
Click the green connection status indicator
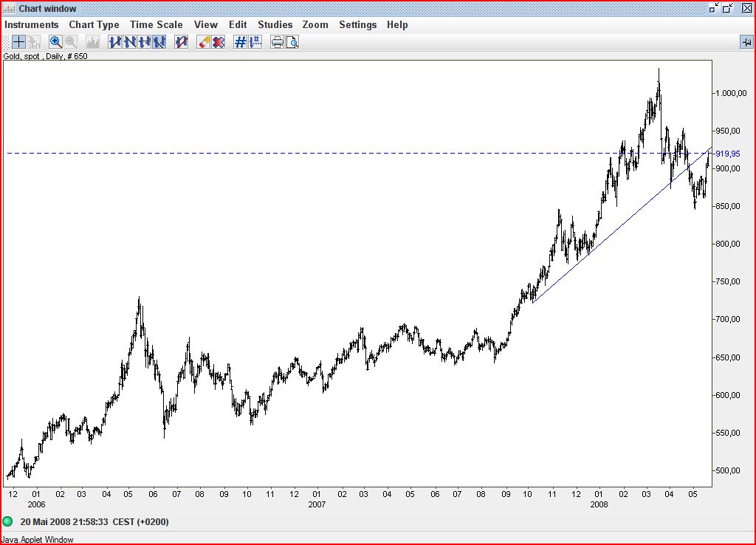tap(7, 521)
